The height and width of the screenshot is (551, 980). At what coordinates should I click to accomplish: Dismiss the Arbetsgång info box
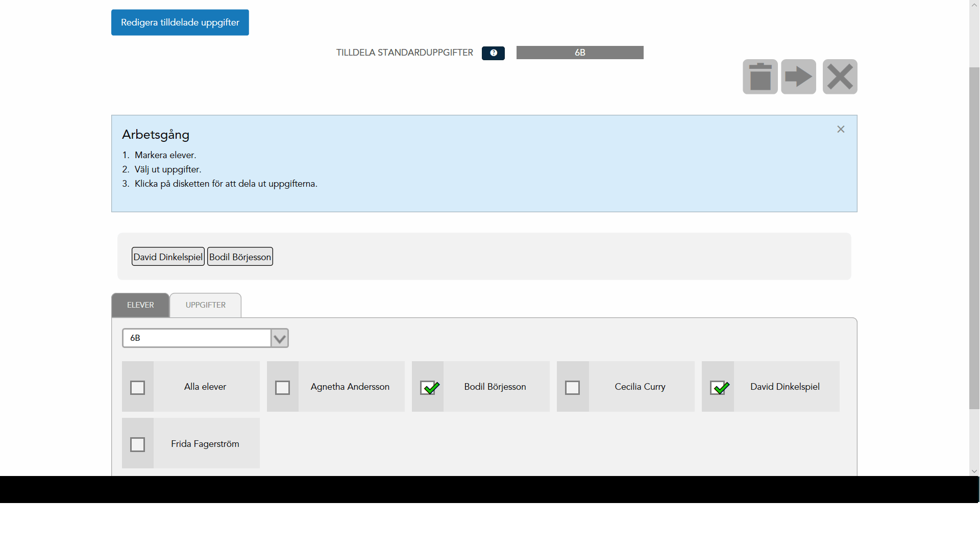841,130
